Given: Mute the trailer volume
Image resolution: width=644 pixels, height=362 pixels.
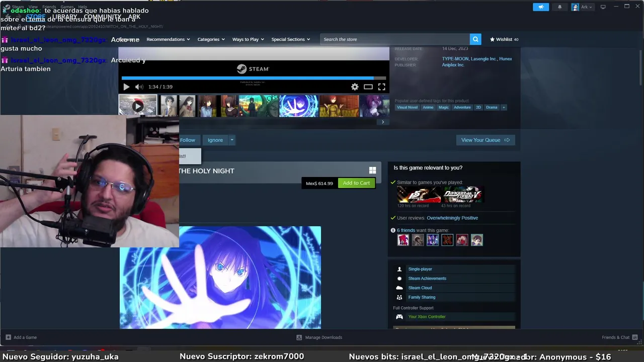Looking at the screenshot, I should click(139, 86).
